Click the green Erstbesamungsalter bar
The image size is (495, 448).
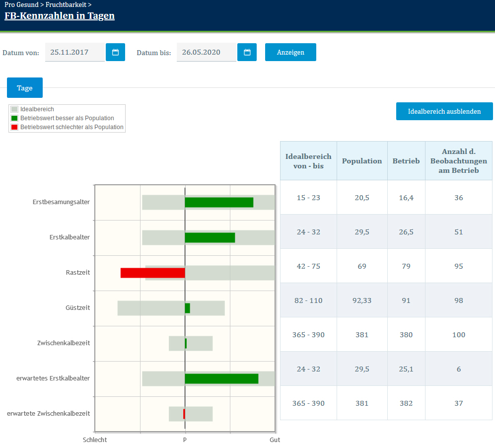pyautogui.click(x=219, y=202)
